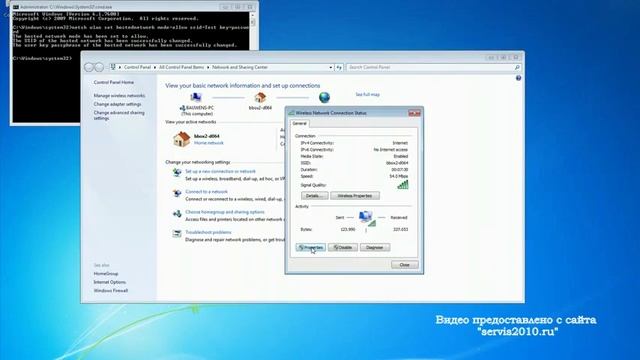This screenshot has width=640, height=360.
Task: Click the This computer icon in network map
Action: click(x=196, y=97)
